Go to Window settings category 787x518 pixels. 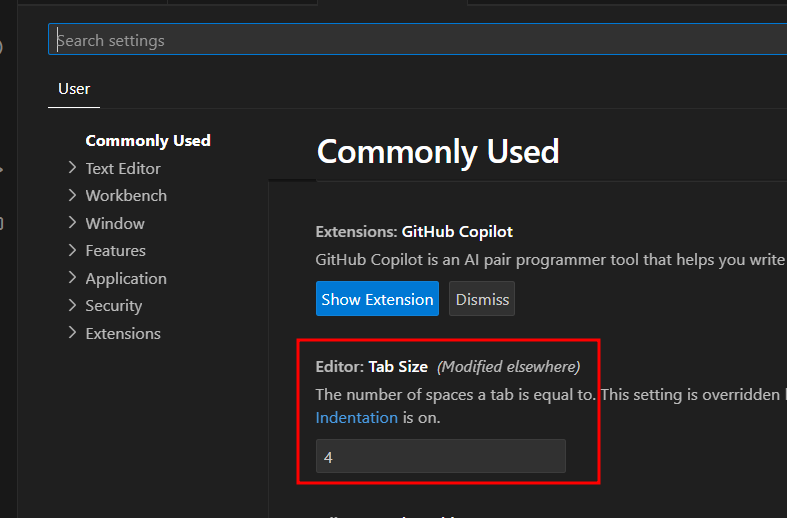coord(115,223)
